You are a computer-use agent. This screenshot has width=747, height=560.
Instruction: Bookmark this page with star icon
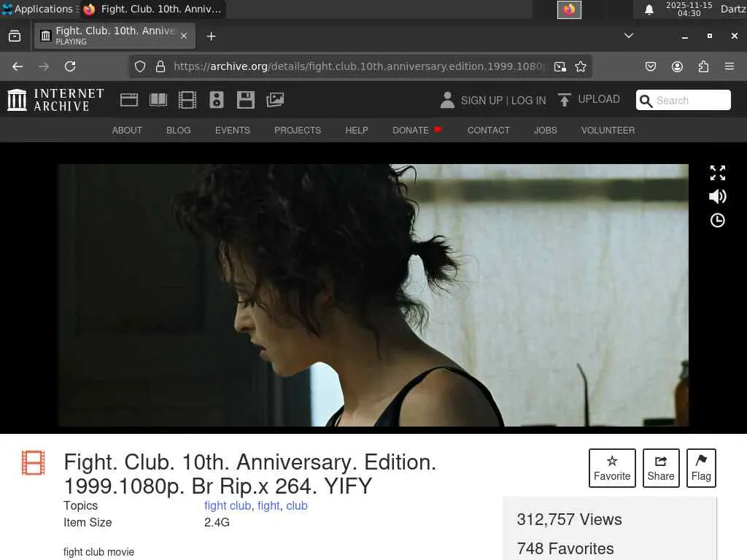(580, 66)
